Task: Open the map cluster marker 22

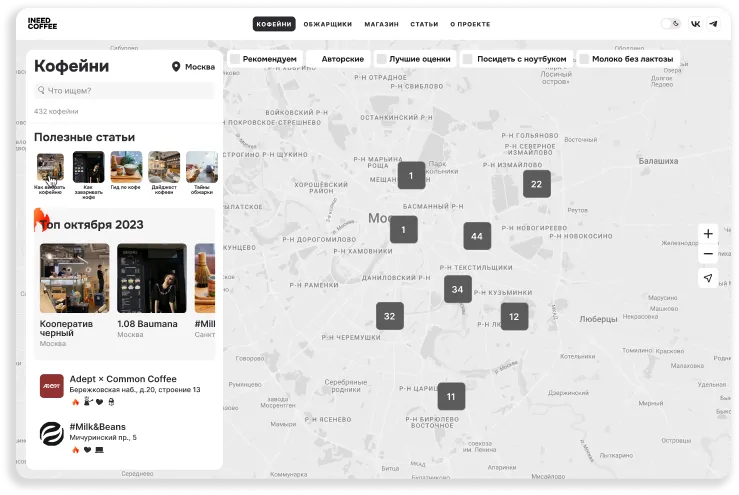Action: tap(536, 184)
